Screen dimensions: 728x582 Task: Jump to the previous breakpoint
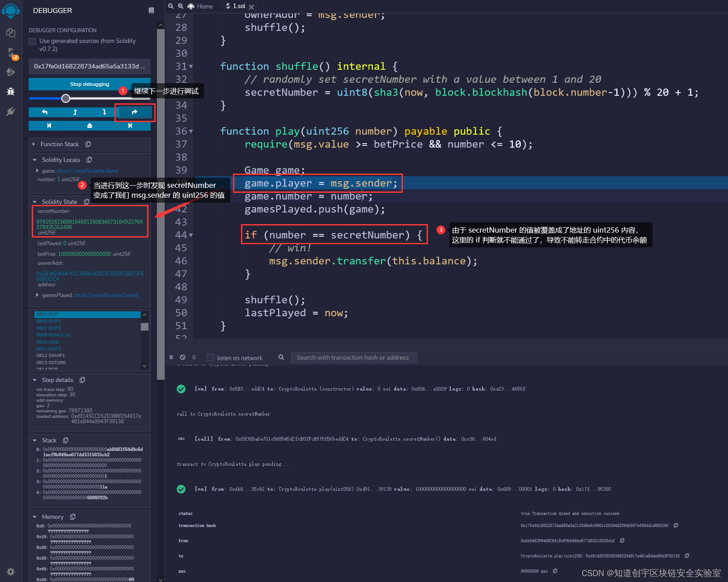point(49,126)
